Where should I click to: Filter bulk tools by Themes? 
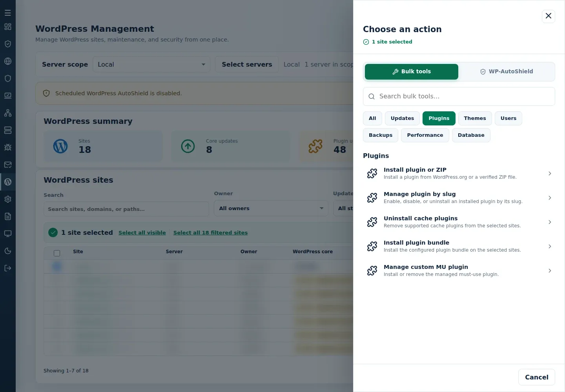pyautogui.click(x=475, y=118)
